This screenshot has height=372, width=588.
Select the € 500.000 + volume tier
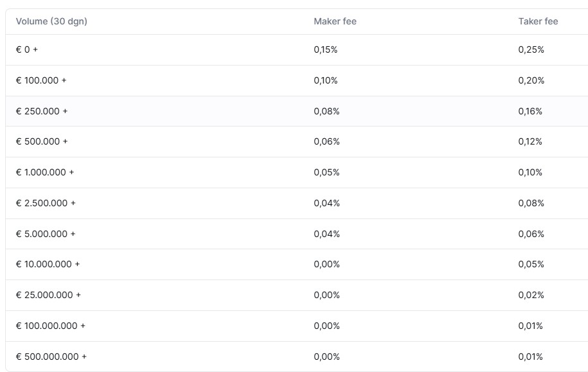point(42,141)
